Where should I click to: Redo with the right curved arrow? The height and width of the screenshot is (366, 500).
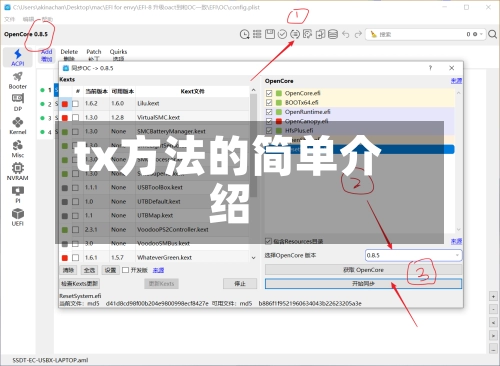tap(358, 34)
